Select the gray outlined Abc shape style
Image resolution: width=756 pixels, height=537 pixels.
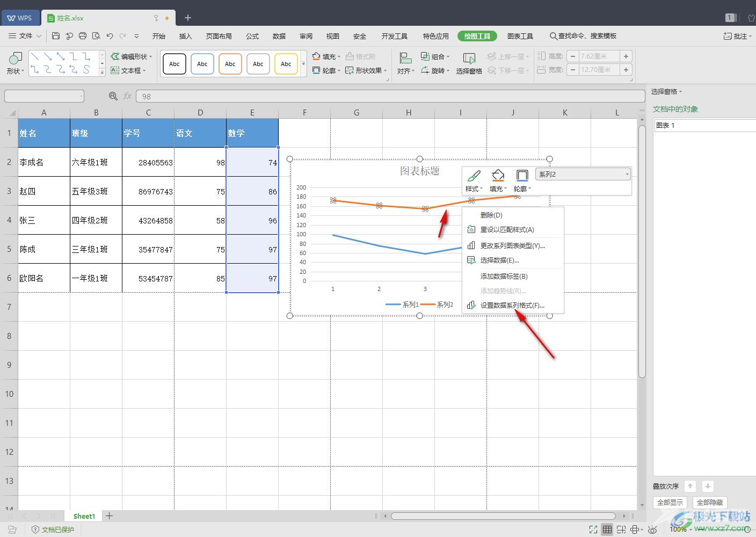tap(258, 64)
